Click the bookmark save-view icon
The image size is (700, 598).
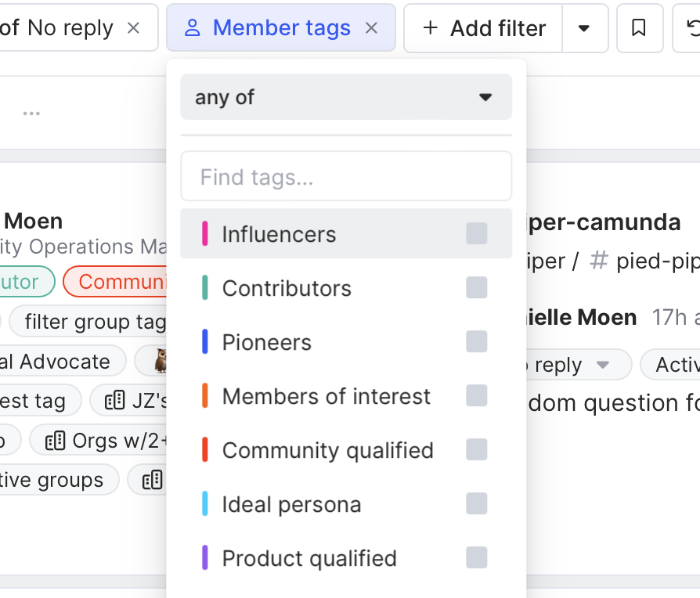(x=639, y=28)
